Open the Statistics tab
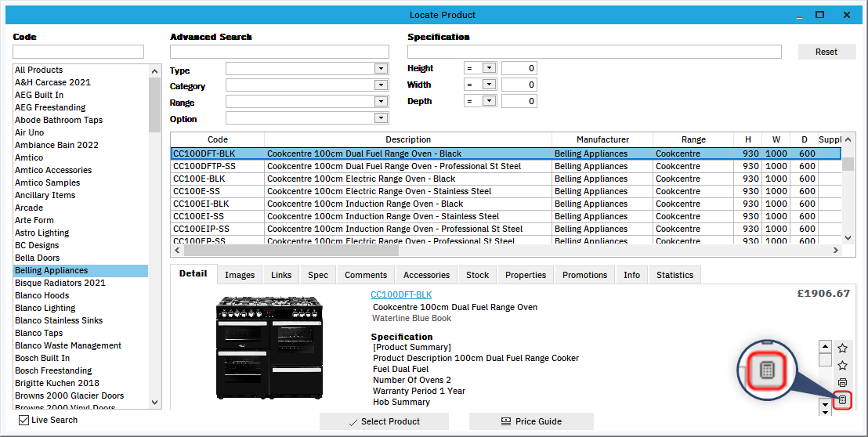868x437 pixels. 675,275
